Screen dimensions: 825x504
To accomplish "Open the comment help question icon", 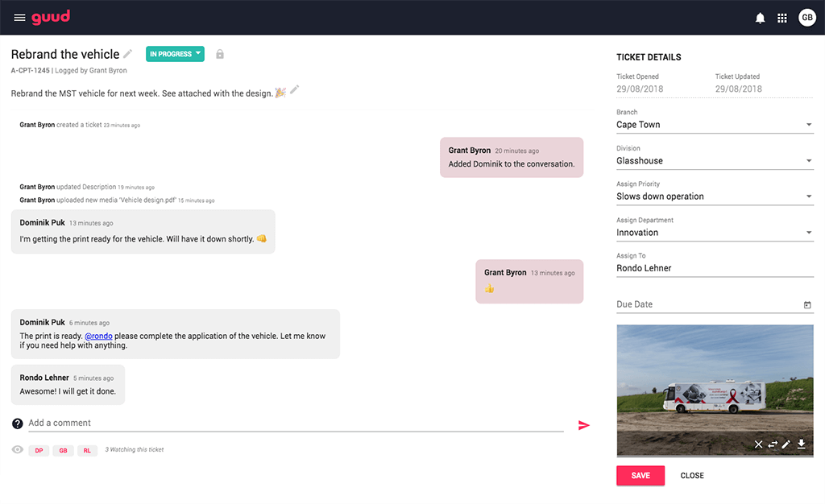I will point(18,423).
